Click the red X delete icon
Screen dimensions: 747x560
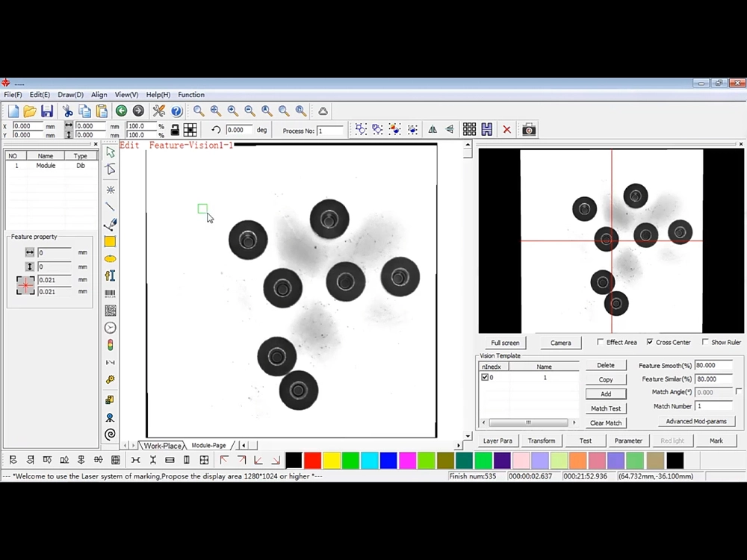[506, 130]
